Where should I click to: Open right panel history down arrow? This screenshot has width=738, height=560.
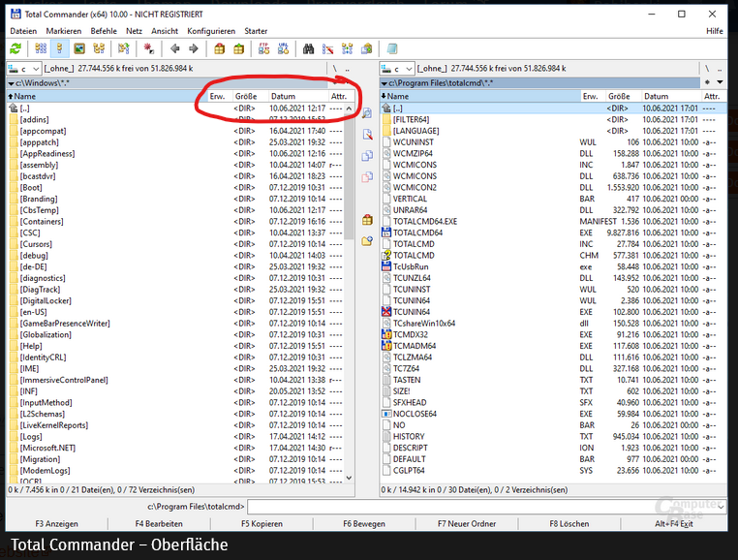pos(721,82)
